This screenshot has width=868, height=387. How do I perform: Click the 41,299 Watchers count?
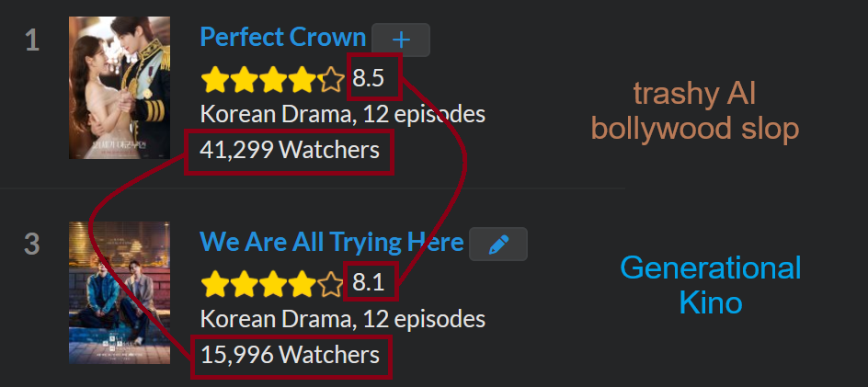pos(290,150)
